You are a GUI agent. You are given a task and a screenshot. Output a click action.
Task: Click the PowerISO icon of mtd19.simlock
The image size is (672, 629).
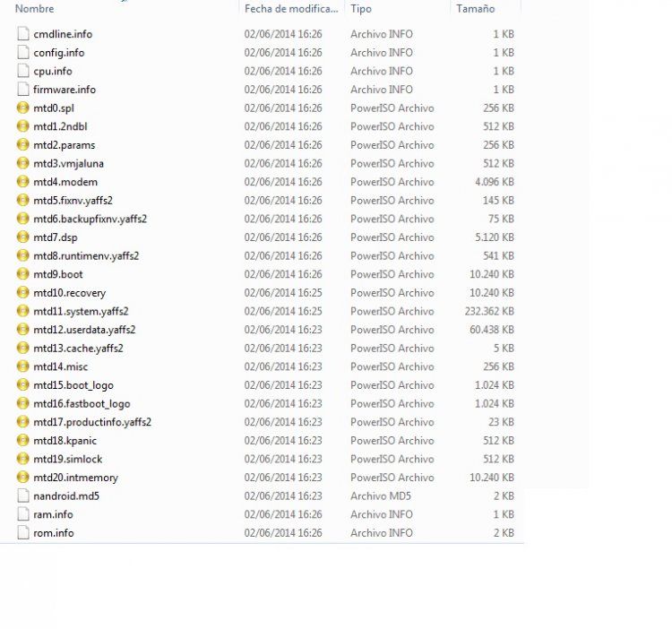(x=22, y=459)
